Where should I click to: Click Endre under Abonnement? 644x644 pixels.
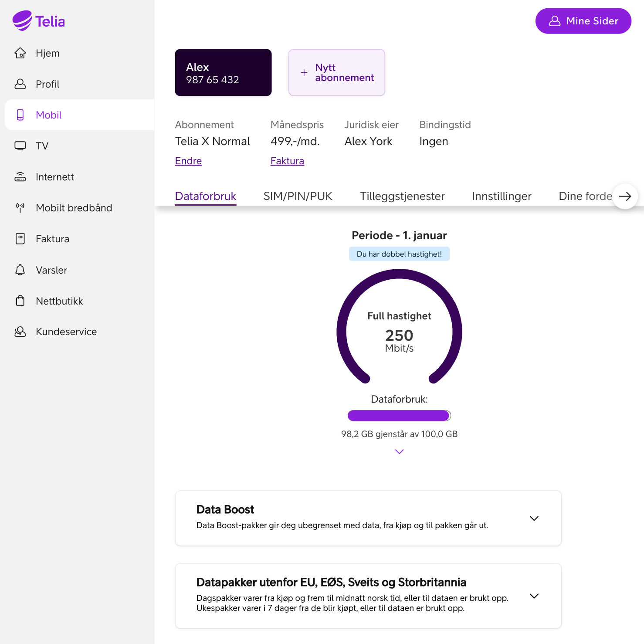(x=188, y=160)
